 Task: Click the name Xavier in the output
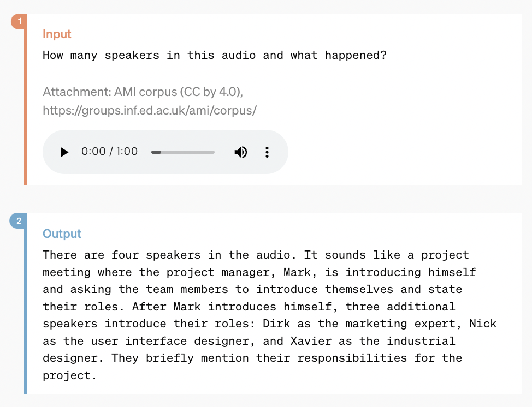(x=311, y=341)
